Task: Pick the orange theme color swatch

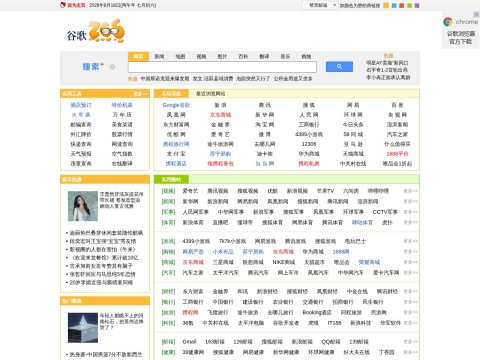Action: click(386, 5)
